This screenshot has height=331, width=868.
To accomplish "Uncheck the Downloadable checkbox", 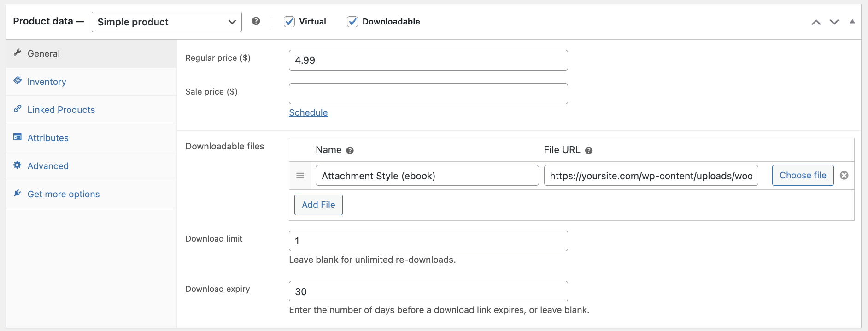I will pyautogui.click(x=352, y=22).
